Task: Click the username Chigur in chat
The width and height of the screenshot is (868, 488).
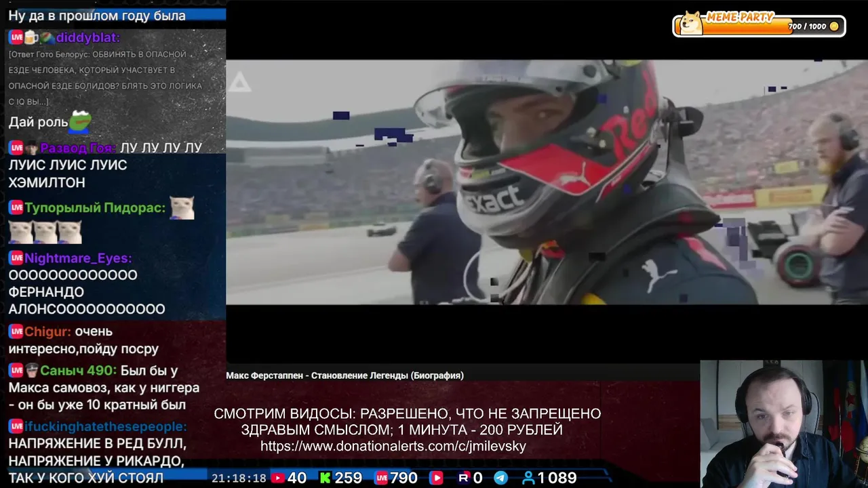Action: click(47, 331)
